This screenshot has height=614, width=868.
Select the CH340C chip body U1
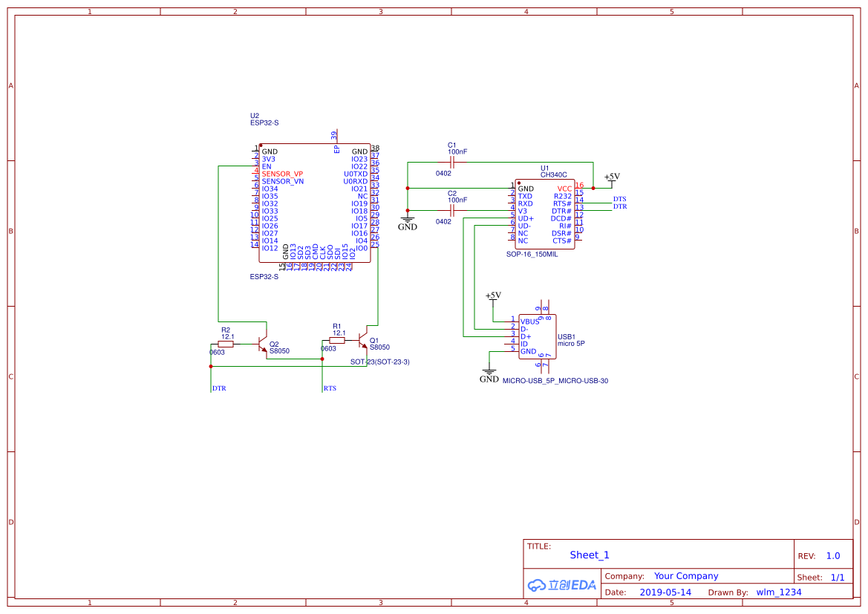(x=545, y=215)
